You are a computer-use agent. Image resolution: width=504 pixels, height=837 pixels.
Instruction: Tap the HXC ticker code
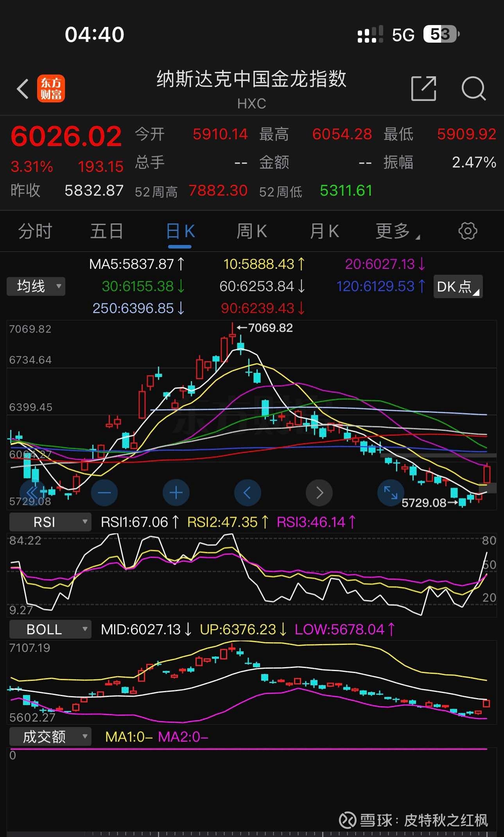pos(252,104)
